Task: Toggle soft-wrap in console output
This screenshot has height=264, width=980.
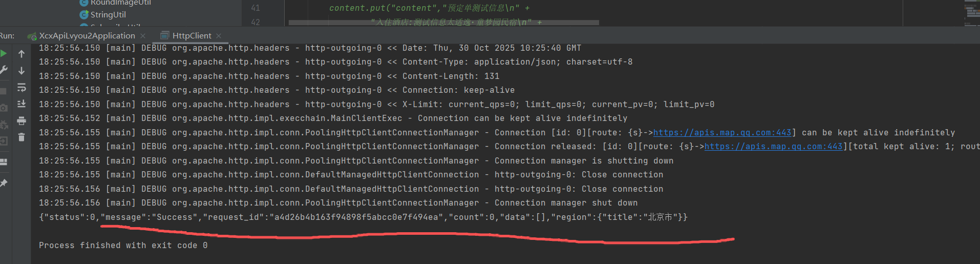Action: point(22,88)
